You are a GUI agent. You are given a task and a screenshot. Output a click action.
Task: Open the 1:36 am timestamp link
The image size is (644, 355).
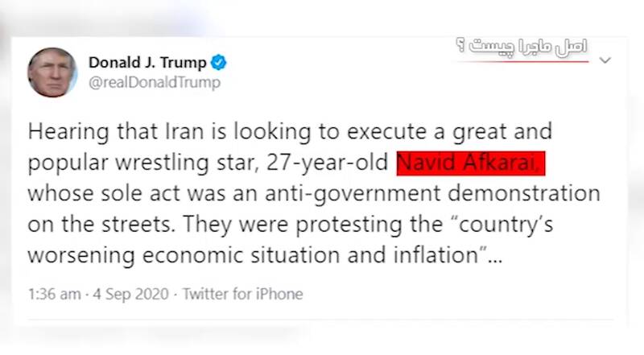point(54,294)
